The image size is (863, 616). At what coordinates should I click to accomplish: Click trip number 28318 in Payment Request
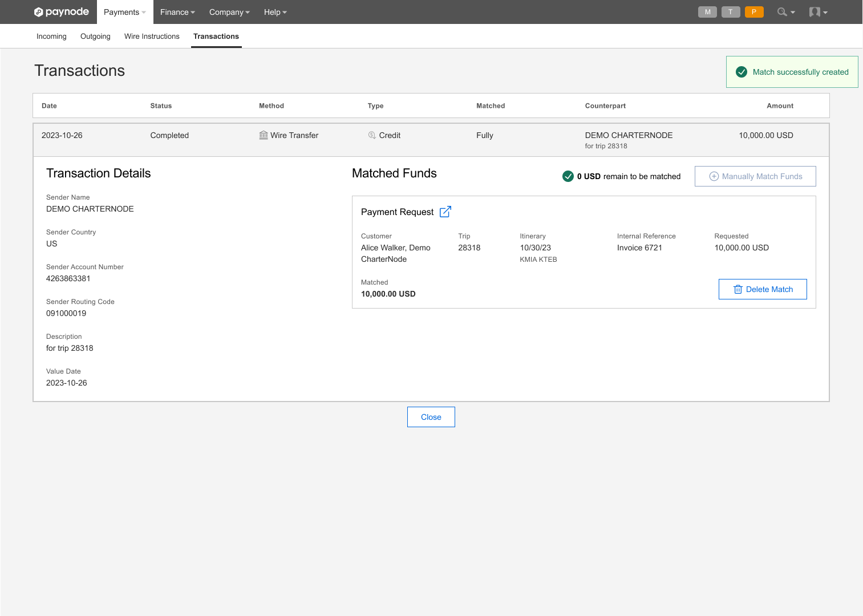point(469,248)
